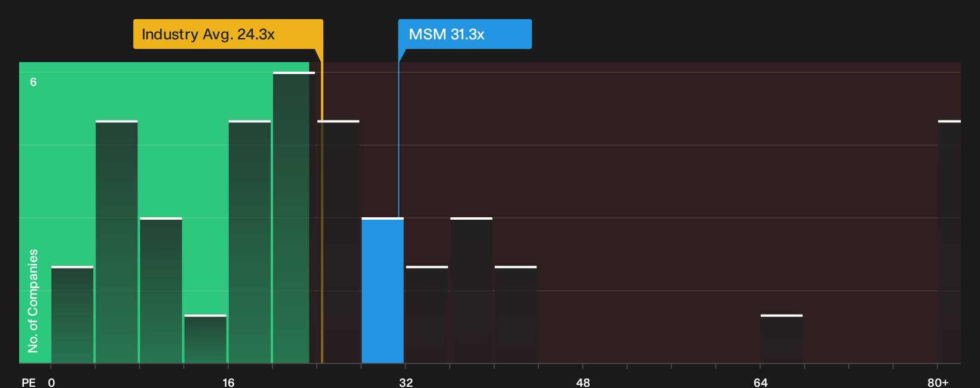Click the x-axis label 64
This screenshot has height=388, width=980.
tap(761, 382)
